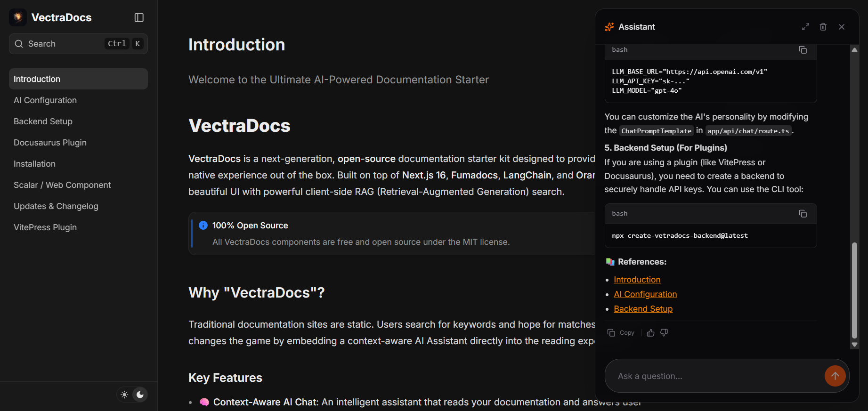
Task: Click the '5. Backend Setup (For Plugins)' heading
Action: coord(665,148)
